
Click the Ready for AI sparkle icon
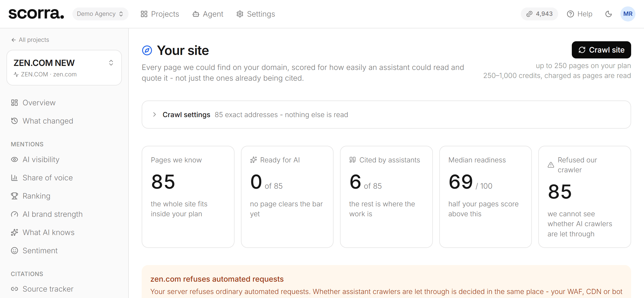254,160
